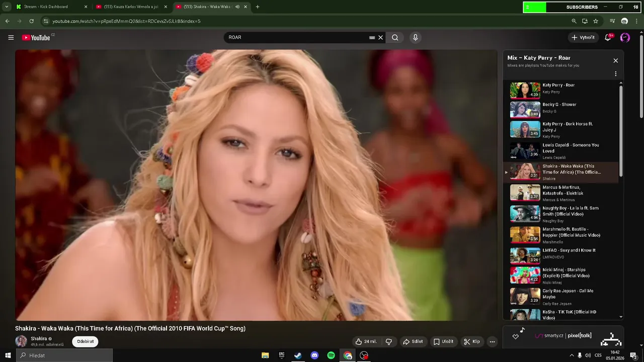The height and width of the screenshot is (362, 644).
Task: Open the YouTube account avatar menu
Action: pos(625,37)
